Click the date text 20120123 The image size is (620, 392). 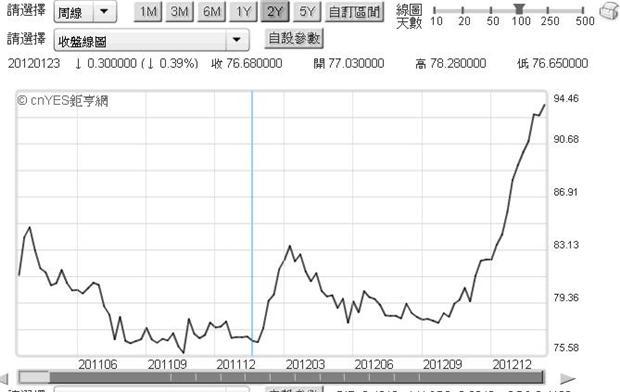(x=34, y=63)
